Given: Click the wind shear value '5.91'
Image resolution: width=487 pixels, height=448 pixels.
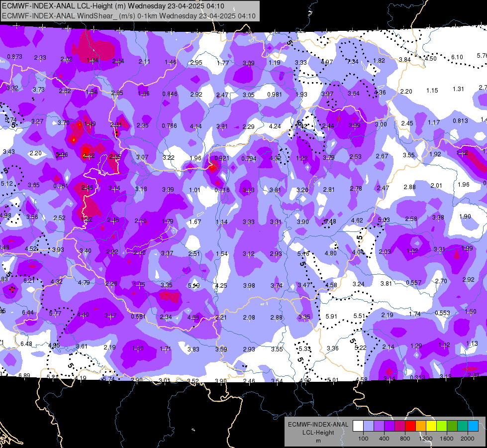Looking at the screenshot, I should (331, 317).
